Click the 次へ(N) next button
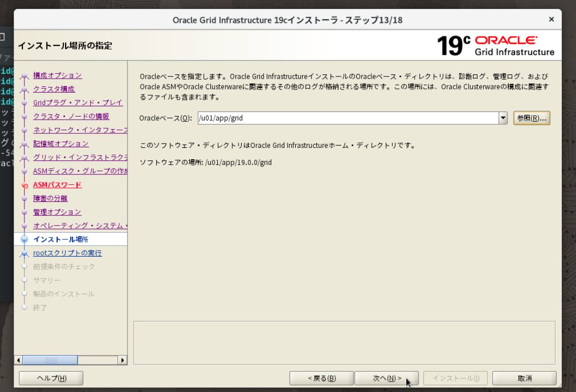 [x=386, y=378]
